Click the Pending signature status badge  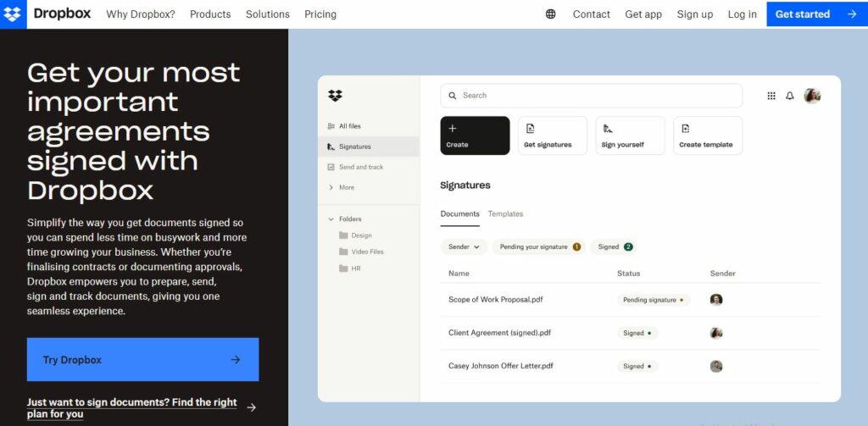click(x=654, y=300)
